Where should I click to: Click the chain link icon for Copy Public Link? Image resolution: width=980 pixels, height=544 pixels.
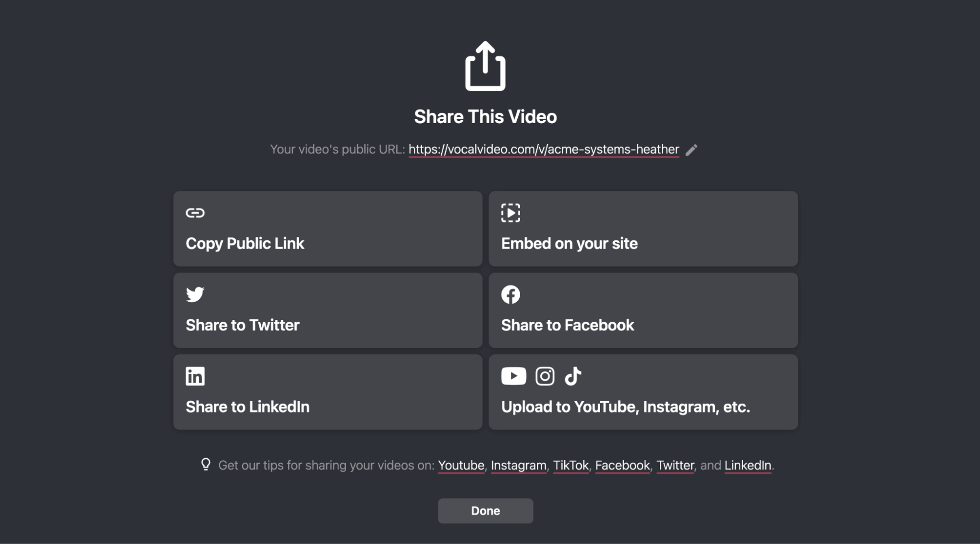(x=194, y=212)
